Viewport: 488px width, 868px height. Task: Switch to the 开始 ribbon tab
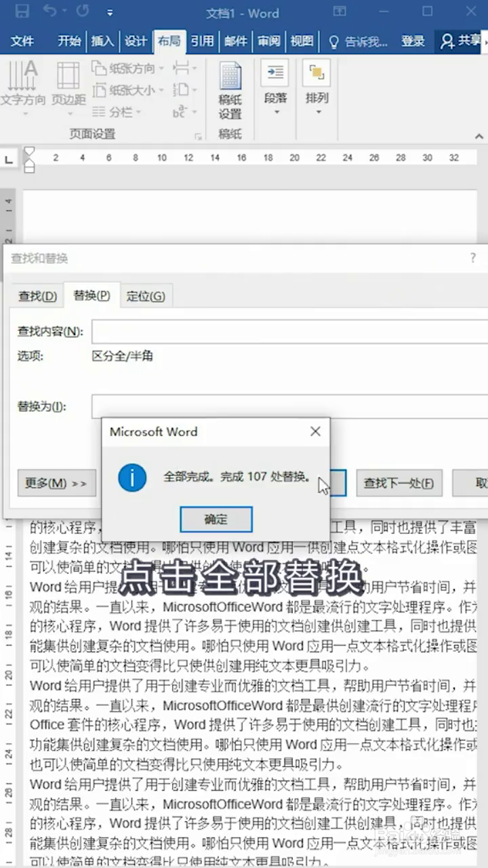point(69,41)
